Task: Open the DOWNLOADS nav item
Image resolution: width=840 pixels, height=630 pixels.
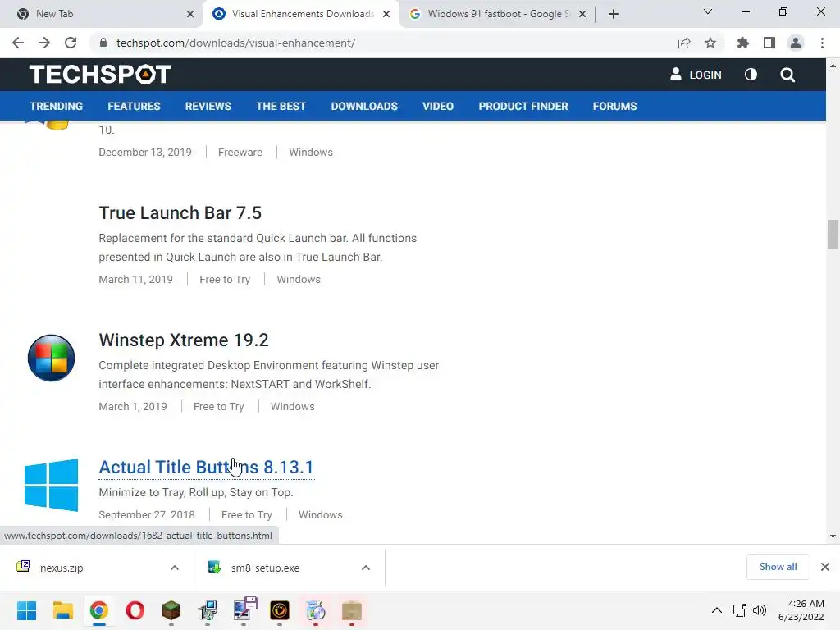Action: pos(364,106)
